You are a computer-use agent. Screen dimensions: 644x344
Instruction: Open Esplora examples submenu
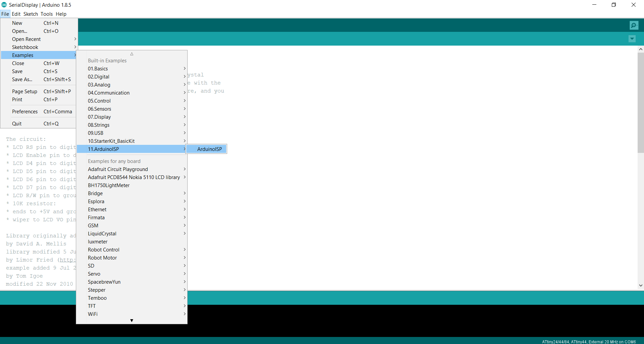click(132, 202)
